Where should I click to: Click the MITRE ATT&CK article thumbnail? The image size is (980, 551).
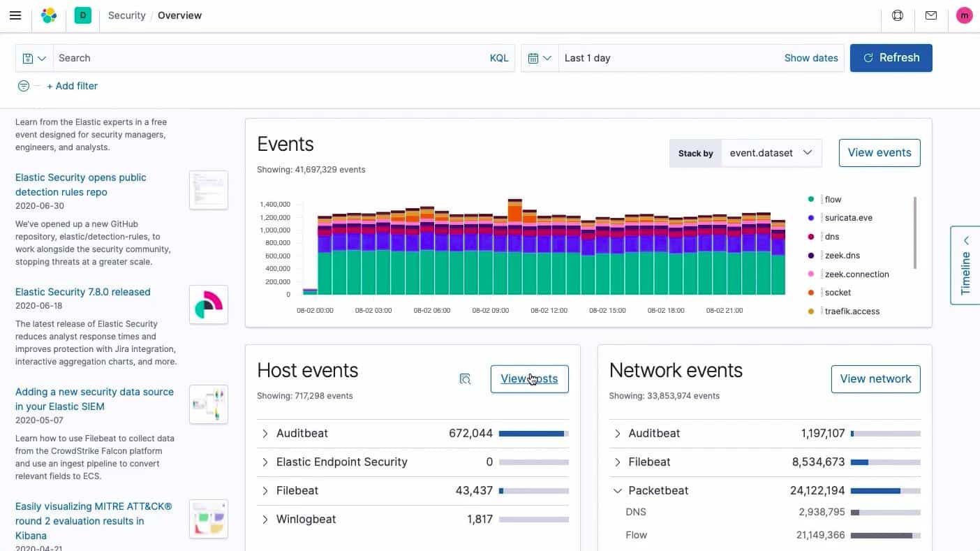[x=209, y=519]
